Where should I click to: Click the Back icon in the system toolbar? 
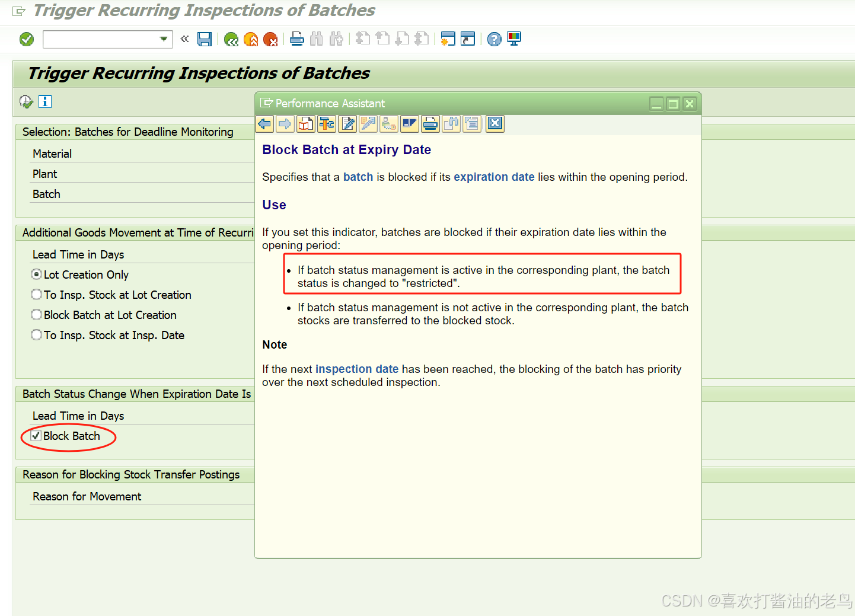pos(231,39)
